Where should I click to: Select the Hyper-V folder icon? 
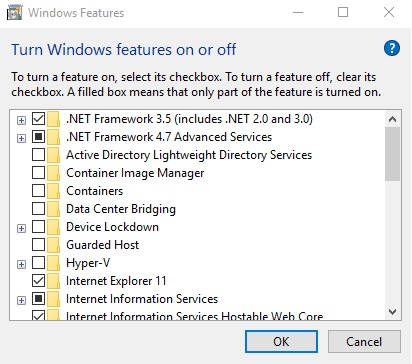(53, 263)
